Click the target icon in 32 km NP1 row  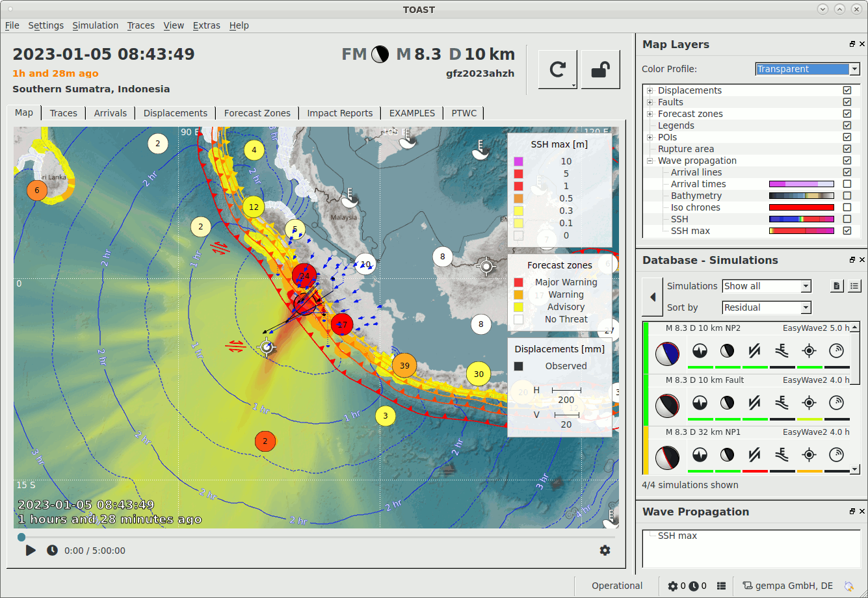[x=809, y=455]
